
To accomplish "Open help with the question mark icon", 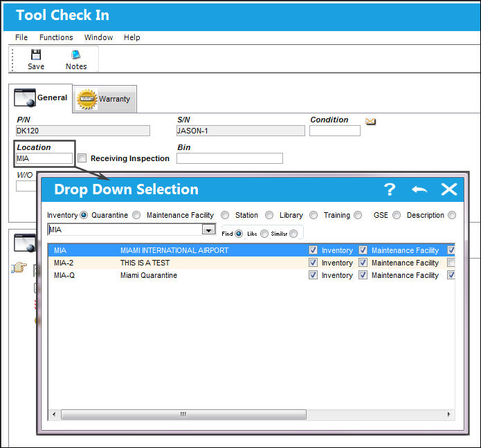I will [390, 189].
